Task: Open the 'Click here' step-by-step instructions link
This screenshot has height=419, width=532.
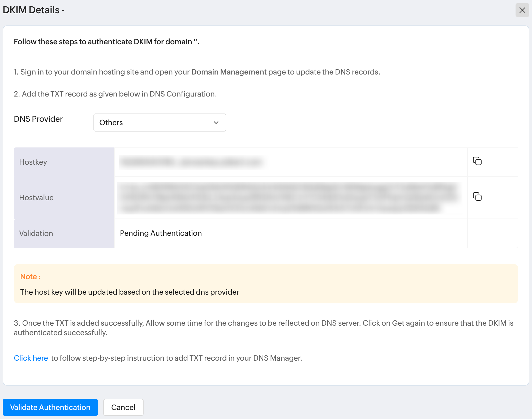Action: tap(31, 358)
